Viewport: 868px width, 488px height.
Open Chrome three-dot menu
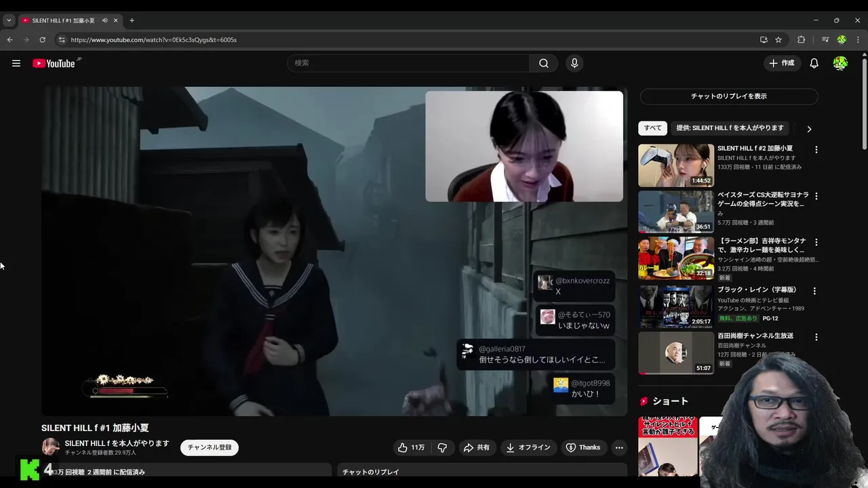[858, 39]
